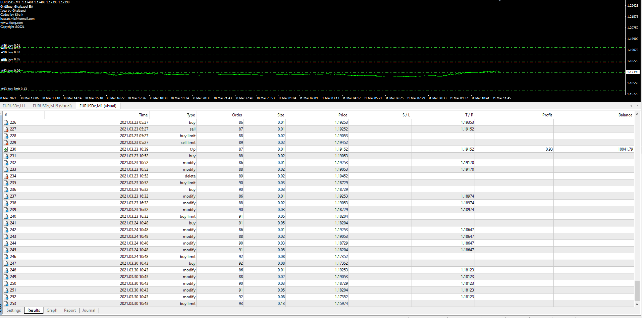
Task: Click the buy order icon on row 226
Action: [x=6, y=122]
